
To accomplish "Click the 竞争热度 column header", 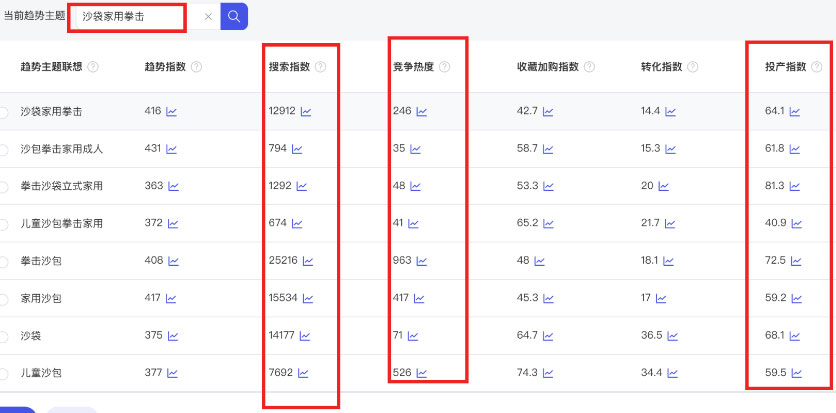I will tap(414, 67).
